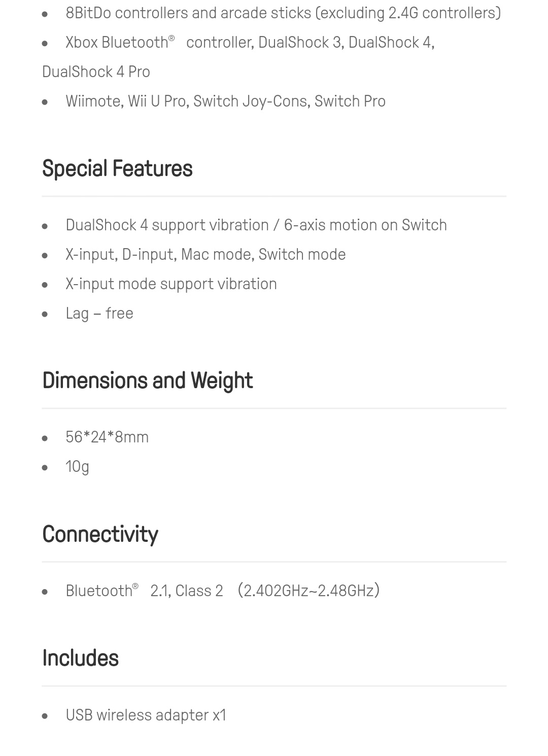Click the Wiimote, Wii U Pro list item
548x756 pixels.
tap(225, 101)
